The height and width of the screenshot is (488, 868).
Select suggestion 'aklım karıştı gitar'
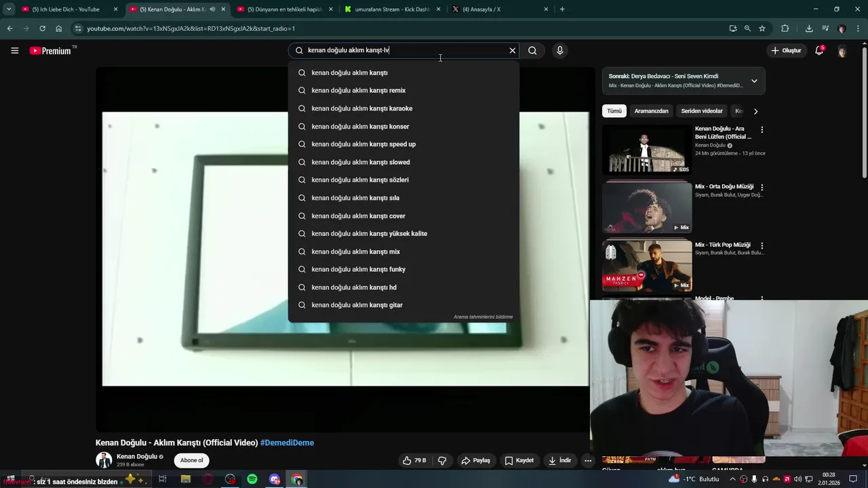click(x=403, y=305)
